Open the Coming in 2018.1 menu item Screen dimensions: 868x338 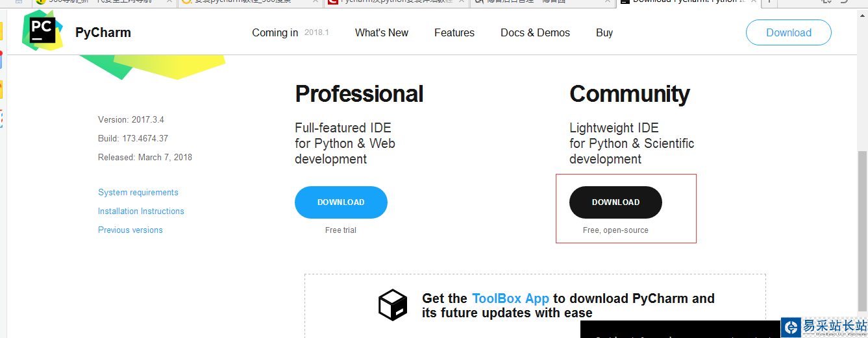290,32
